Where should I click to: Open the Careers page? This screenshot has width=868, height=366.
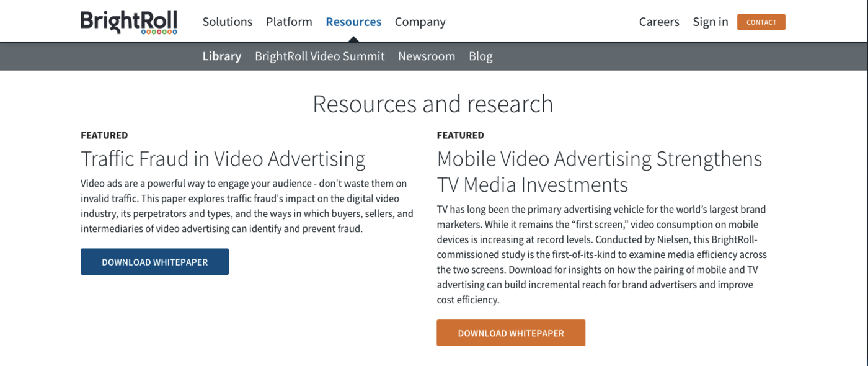(x=659, y=21)
